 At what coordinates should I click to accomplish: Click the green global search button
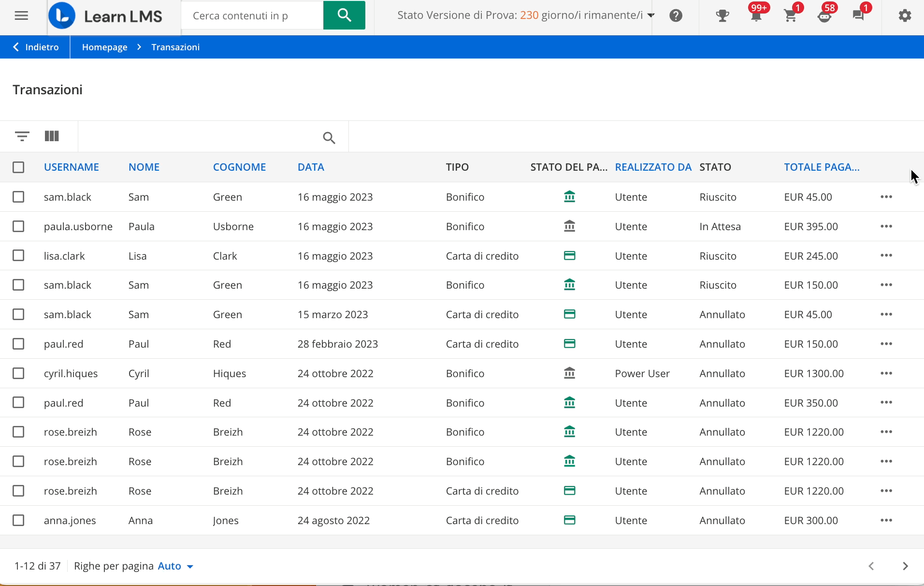[344, 15]
